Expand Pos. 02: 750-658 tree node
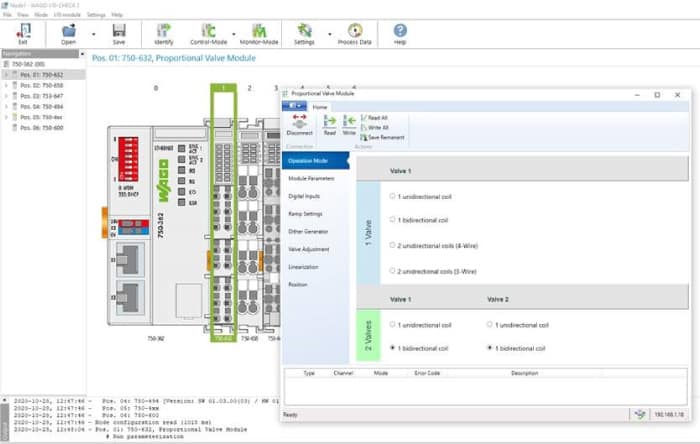The image size is (700, 444). tap(6, 86)
